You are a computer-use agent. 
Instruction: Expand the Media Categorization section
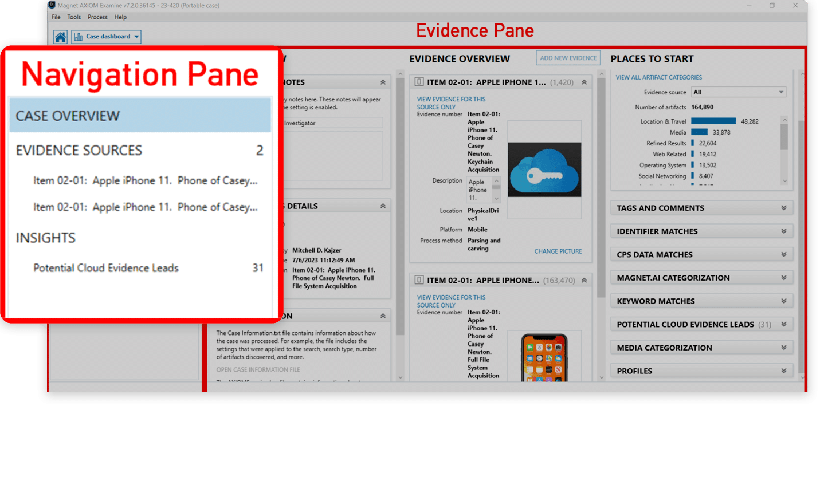point(701,348)
